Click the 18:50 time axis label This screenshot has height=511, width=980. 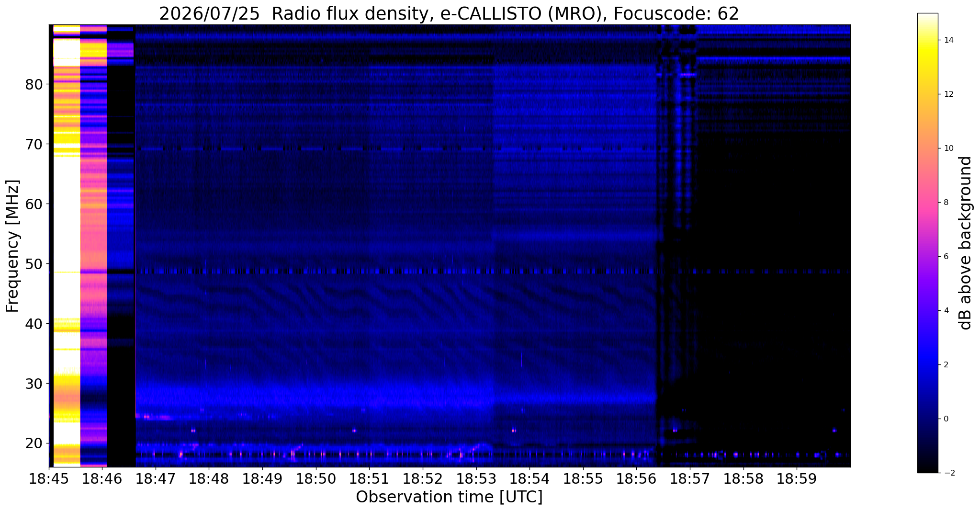pos(315,479)
